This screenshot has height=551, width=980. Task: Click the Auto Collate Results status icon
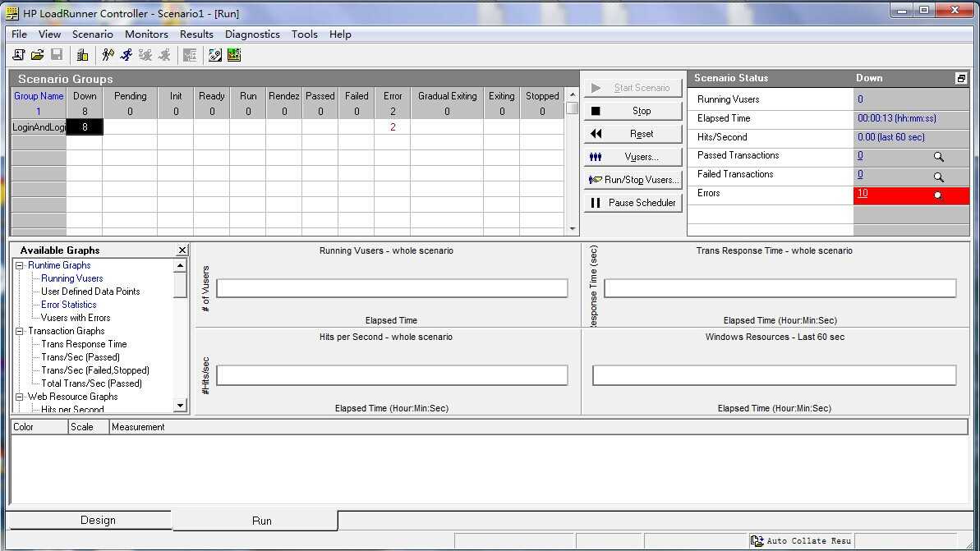(757, 541)
